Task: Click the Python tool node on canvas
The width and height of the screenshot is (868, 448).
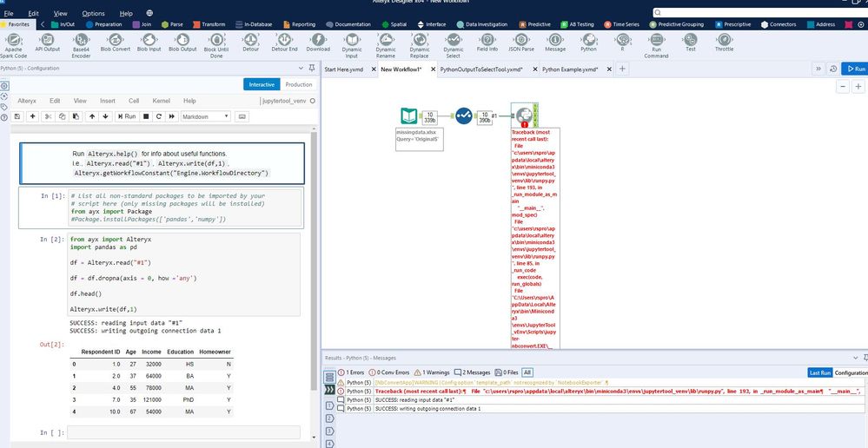Action: 524,116
